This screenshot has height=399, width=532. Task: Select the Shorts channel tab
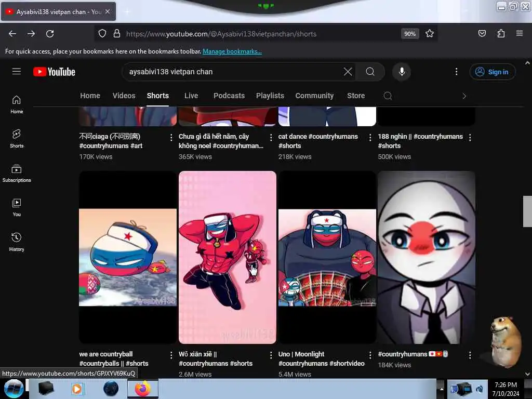point(158,96)
